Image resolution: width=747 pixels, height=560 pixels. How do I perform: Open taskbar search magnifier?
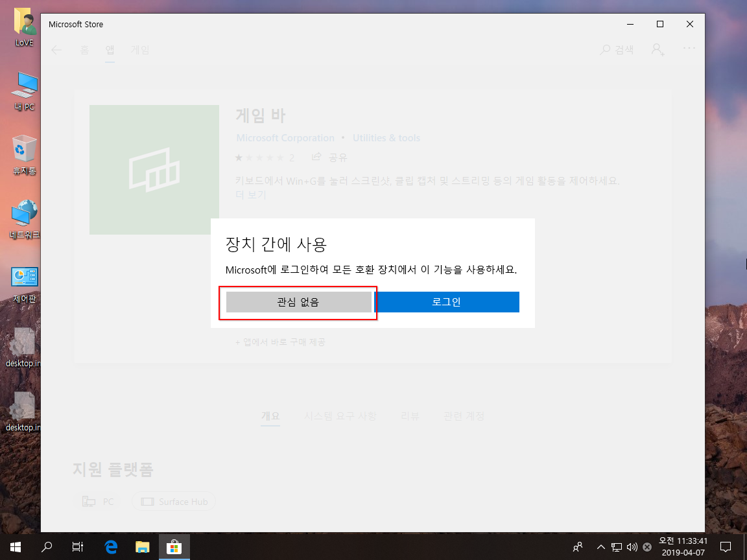click(47, 547)
